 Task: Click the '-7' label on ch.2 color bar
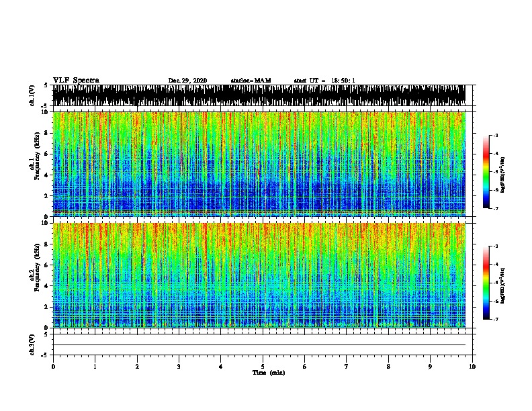pyautogui.click(x=495, y=320)
